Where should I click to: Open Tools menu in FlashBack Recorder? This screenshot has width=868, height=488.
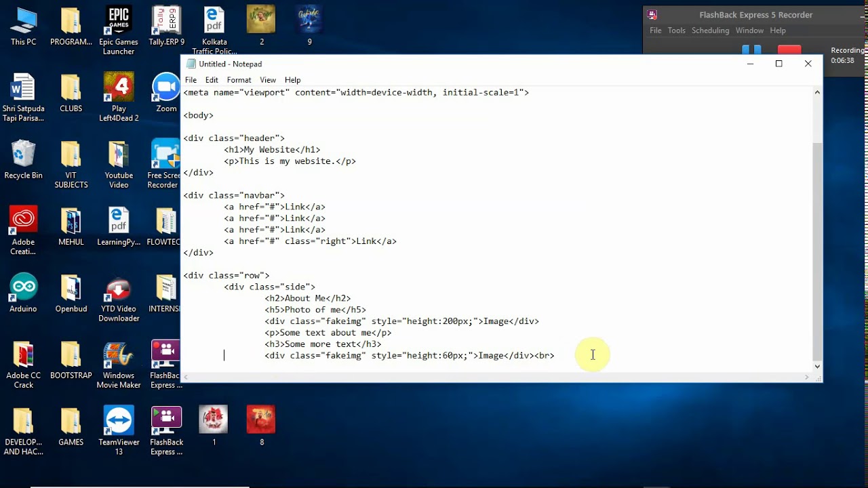tap(677, 30)
